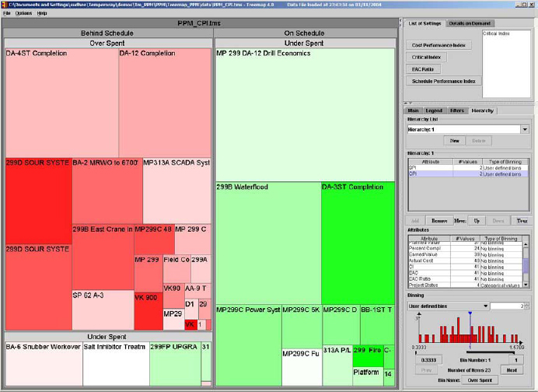The image size is (538, 392).
Task: Select the Actual Cost attribute row
Action: [465, 261]
